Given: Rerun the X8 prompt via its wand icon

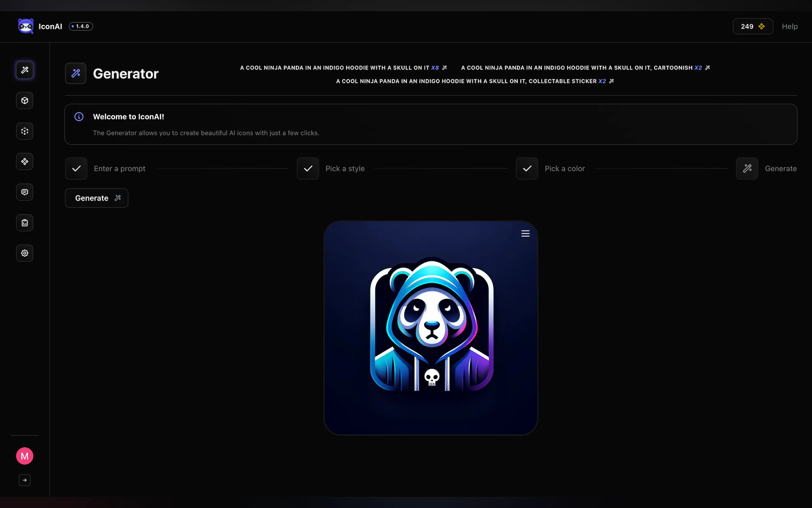Looking at the screenshot, I should (444, 67).
